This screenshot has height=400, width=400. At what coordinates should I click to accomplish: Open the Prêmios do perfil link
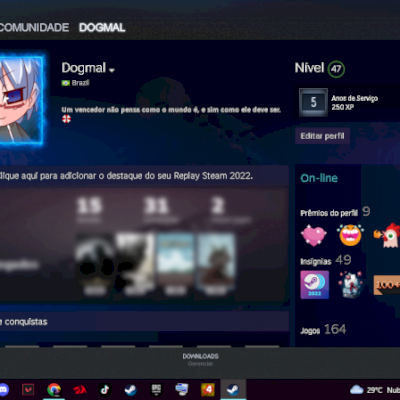point(329,213)
